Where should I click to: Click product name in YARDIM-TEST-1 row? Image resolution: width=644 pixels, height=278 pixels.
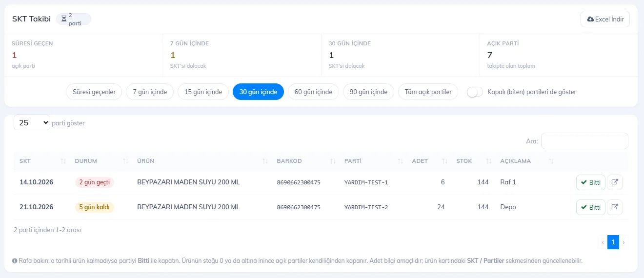coord(188,182)
